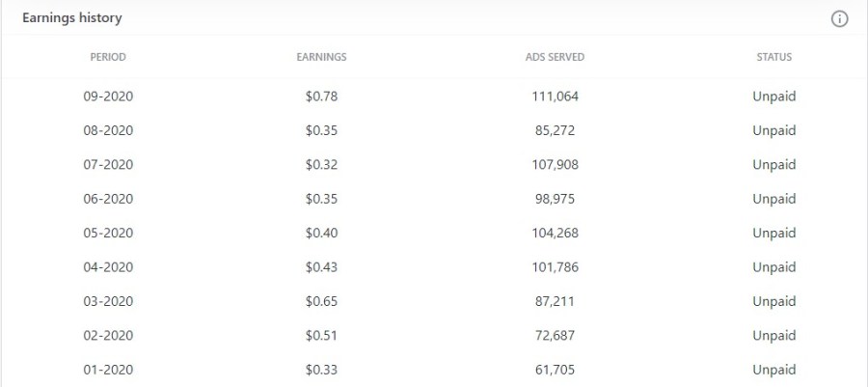Click the STATUS column header
The width and height of the screenshot is (868, 387).
773,57
